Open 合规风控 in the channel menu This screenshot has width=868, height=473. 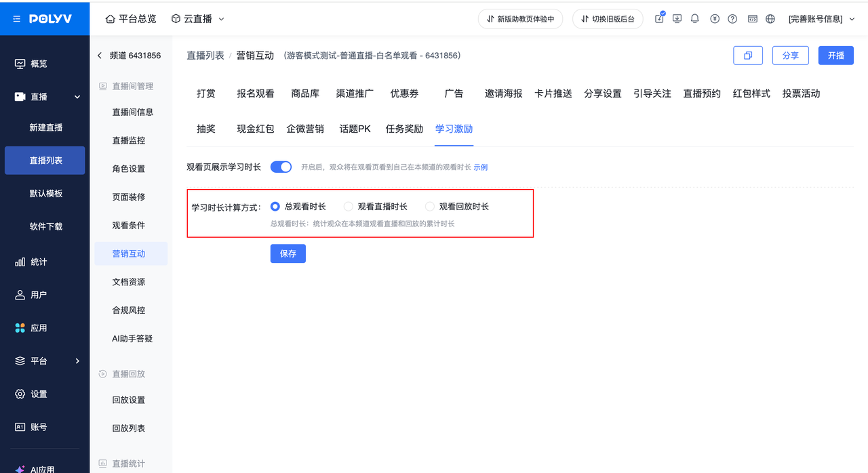click(x=129, y=310)
